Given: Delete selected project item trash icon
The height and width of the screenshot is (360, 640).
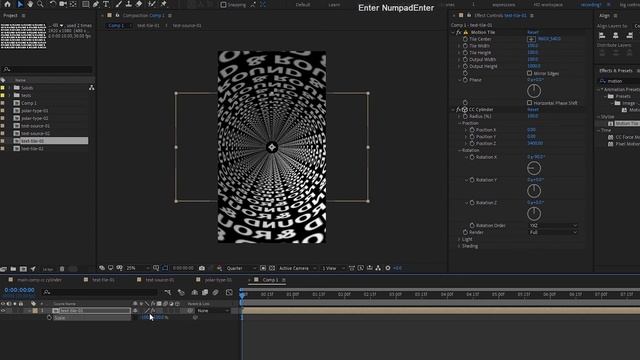Looking at the screenshot, I should click(x=62, y=269).
